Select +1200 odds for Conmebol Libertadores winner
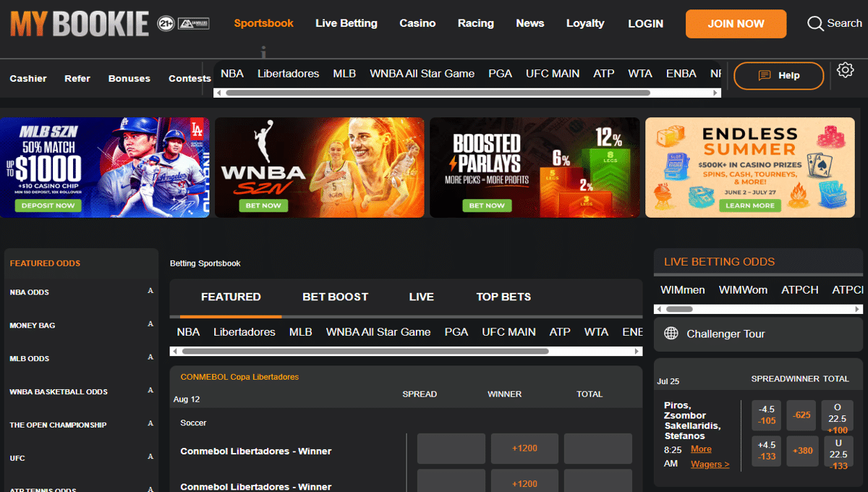This screenshot has height=492, width=868. 524,449
